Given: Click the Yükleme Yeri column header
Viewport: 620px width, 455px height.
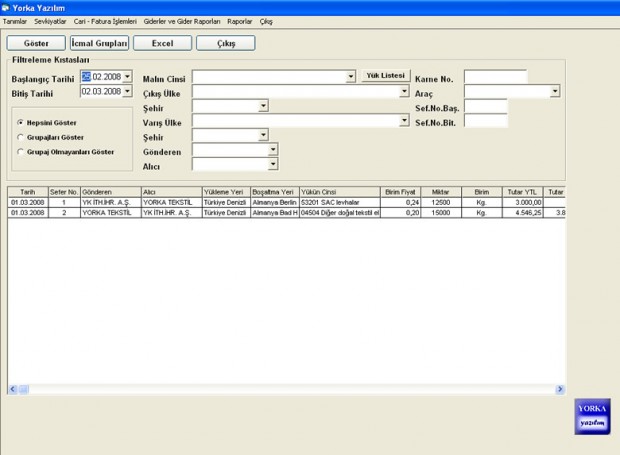Looking at the screenshot, I should (226, 192).
